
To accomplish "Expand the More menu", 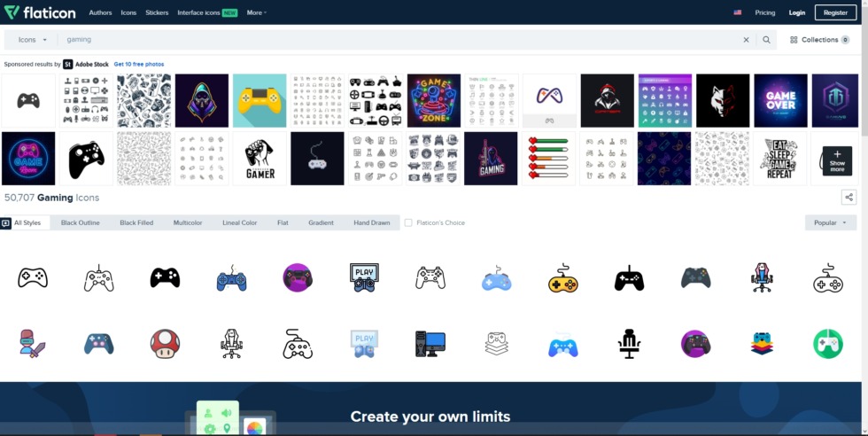I will (x=256, y=12).
